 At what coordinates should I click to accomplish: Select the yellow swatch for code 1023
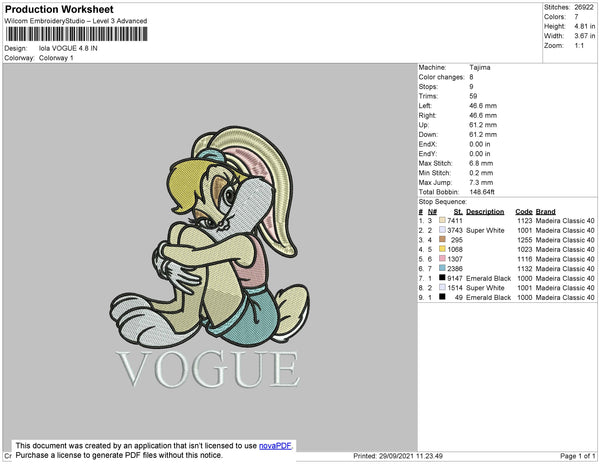click(442, 249)
